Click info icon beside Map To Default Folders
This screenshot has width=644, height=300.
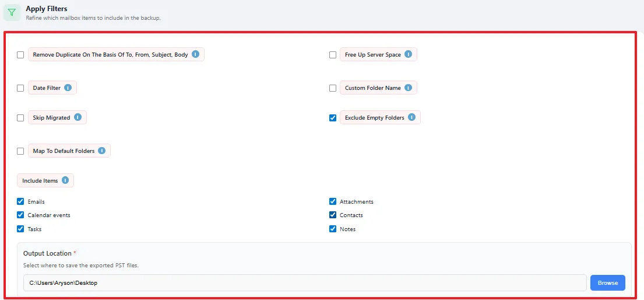coord(102,151)
